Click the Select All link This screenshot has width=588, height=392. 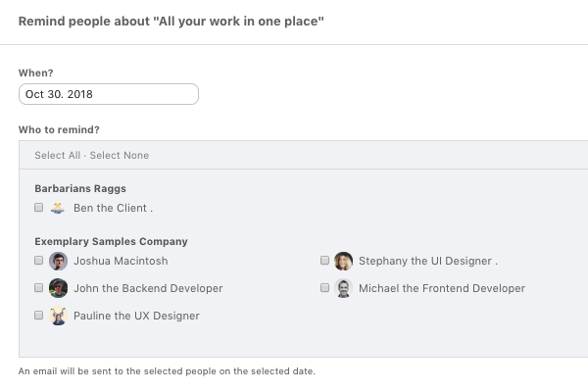[x=58, y=155]
